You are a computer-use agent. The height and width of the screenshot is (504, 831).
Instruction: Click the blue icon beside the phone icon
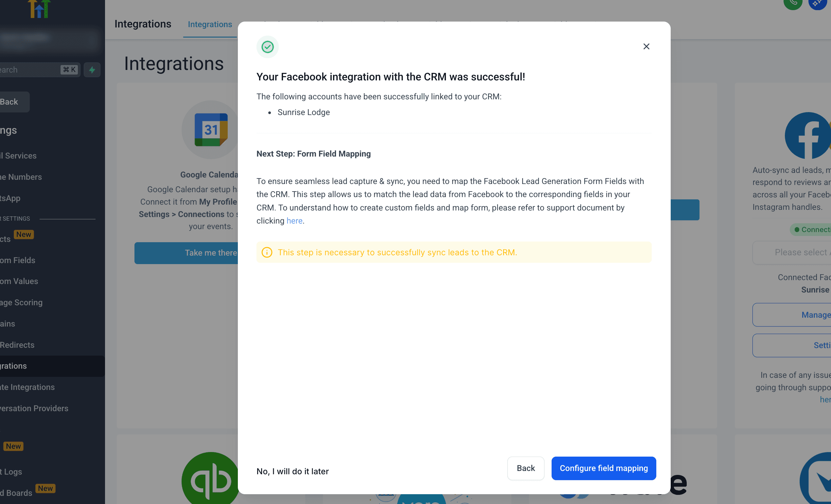point(818,3)
